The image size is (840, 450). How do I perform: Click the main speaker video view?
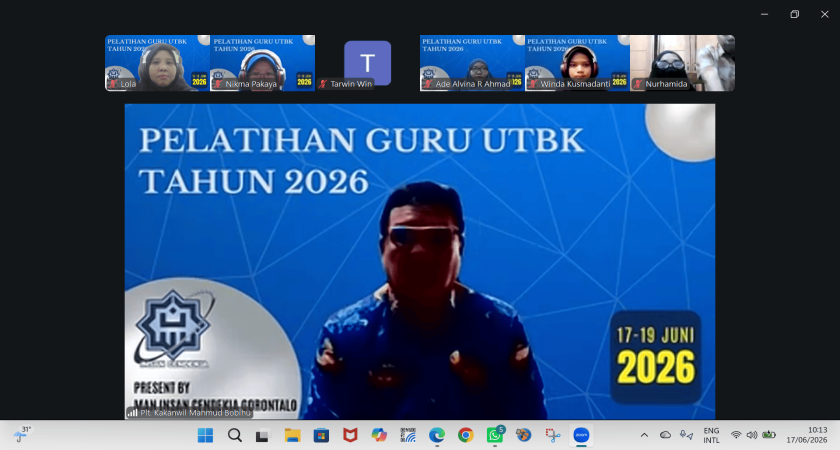420,261
